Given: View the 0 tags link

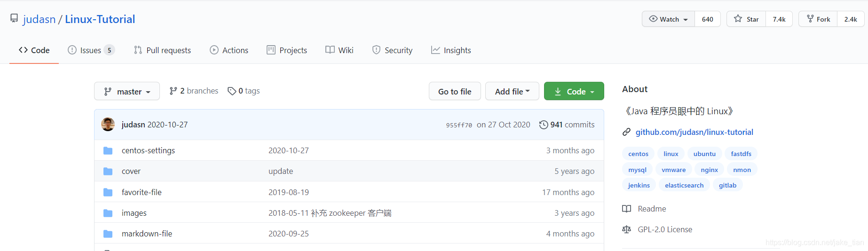Looking at the screenshot, I should 244,91.
